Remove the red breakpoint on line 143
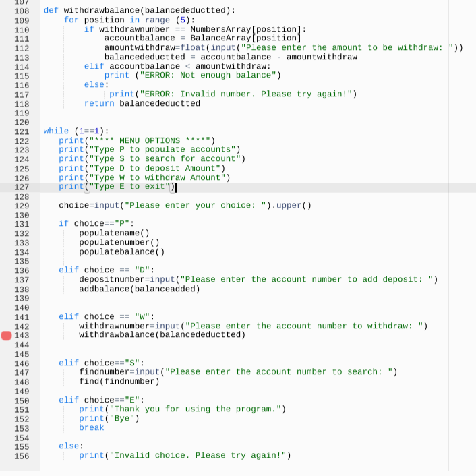 point(6,336)
